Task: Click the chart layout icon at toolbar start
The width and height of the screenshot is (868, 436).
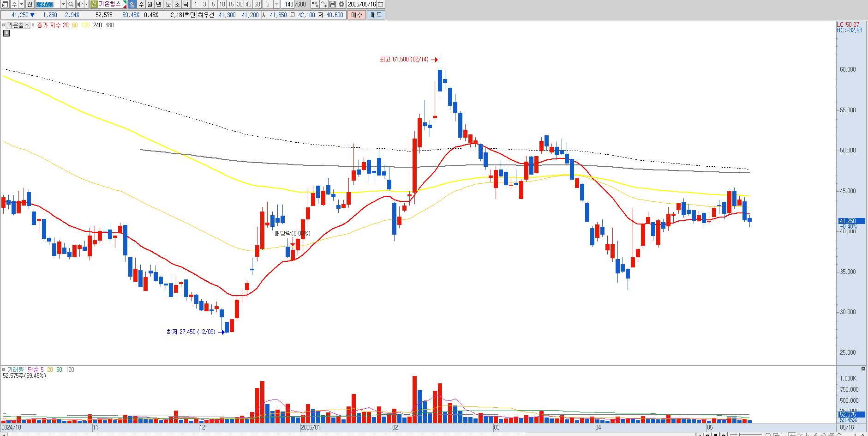Action: point(5,4)
